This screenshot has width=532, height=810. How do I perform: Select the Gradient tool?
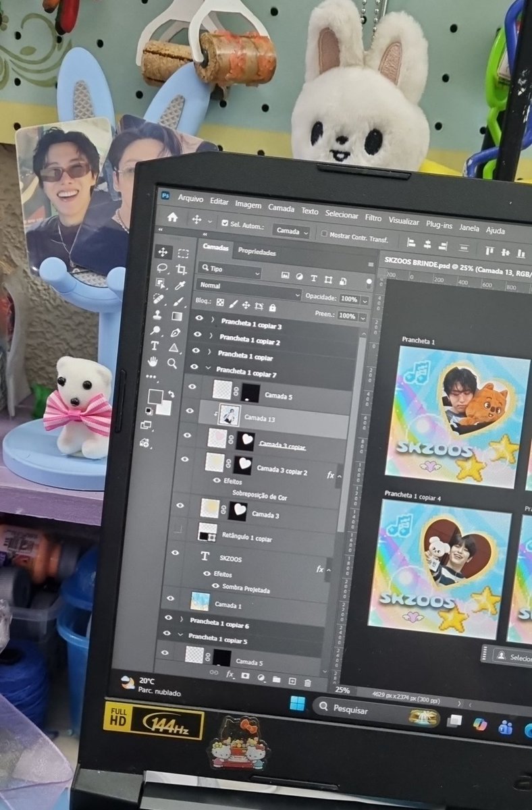[177, 316]
